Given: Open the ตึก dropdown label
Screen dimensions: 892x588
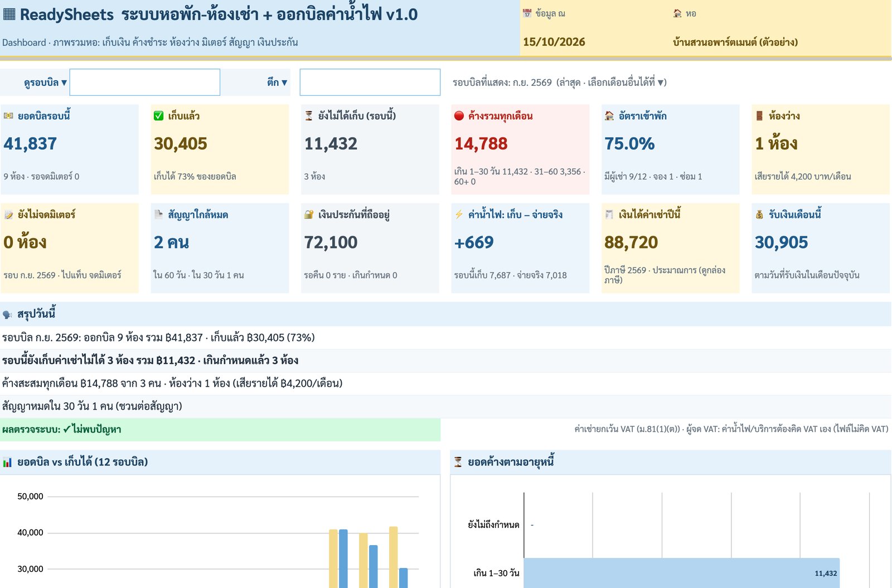Looking at the screenshot, I should [x=277, y=82].
